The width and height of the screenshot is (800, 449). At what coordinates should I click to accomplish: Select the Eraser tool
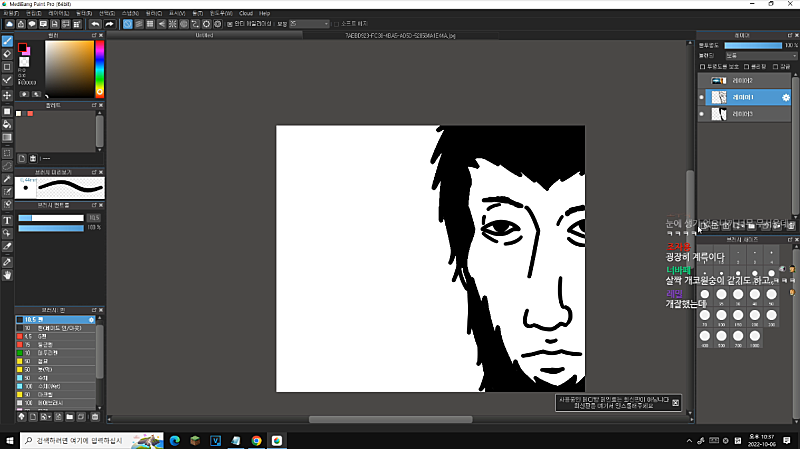pos(7,54)
